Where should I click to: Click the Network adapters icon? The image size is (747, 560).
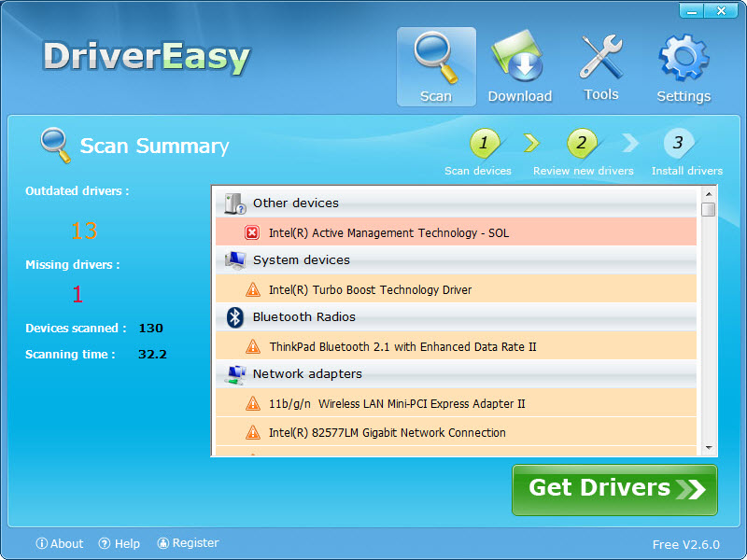click(x=235, y=375)
